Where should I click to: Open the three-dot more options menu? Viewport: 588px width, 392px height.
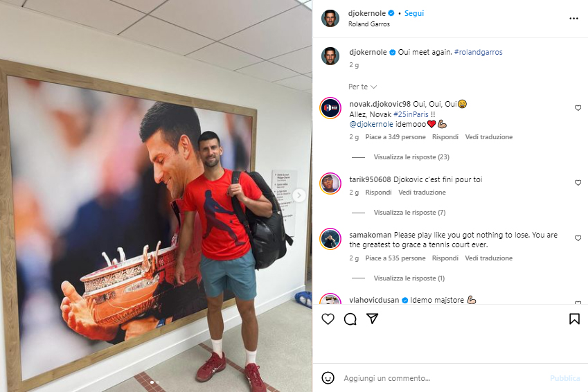573,19
